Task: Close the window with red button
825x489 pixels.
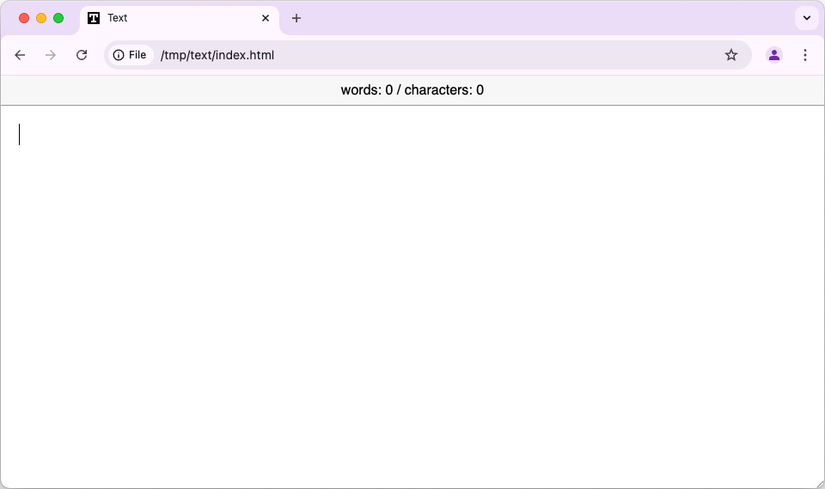Action: tap(24, 18)
